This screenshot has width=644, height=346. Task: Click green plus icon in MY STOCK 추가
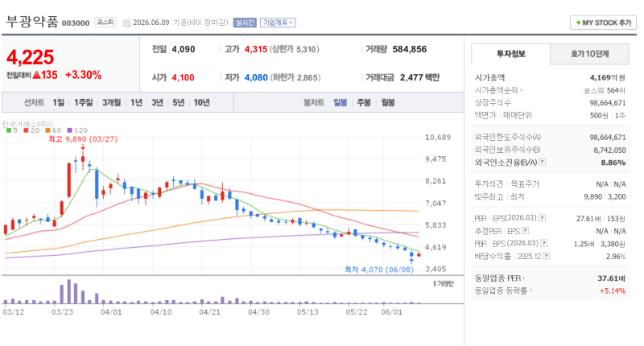[x=578, y=23]
